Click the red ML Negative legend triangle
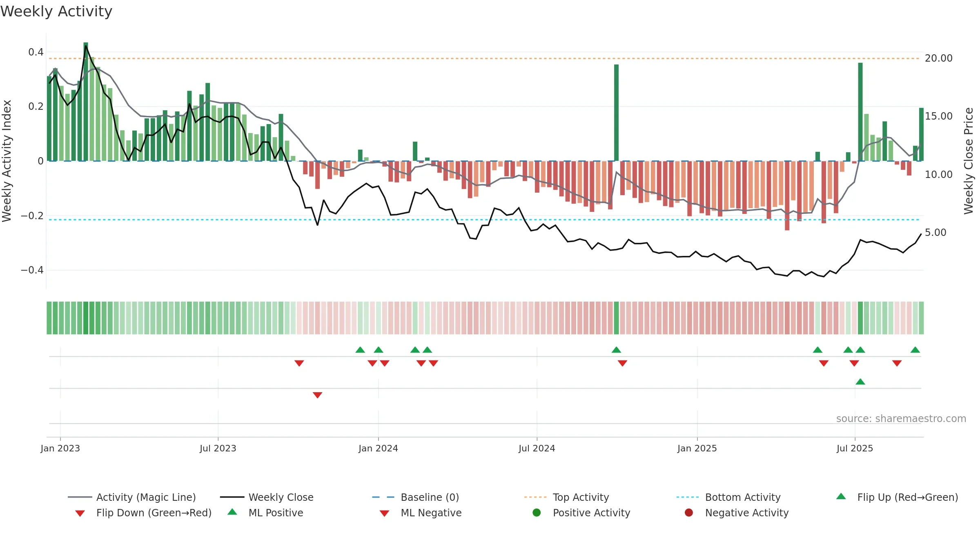Screen dimensions: 980x551 tap(385, 513)
